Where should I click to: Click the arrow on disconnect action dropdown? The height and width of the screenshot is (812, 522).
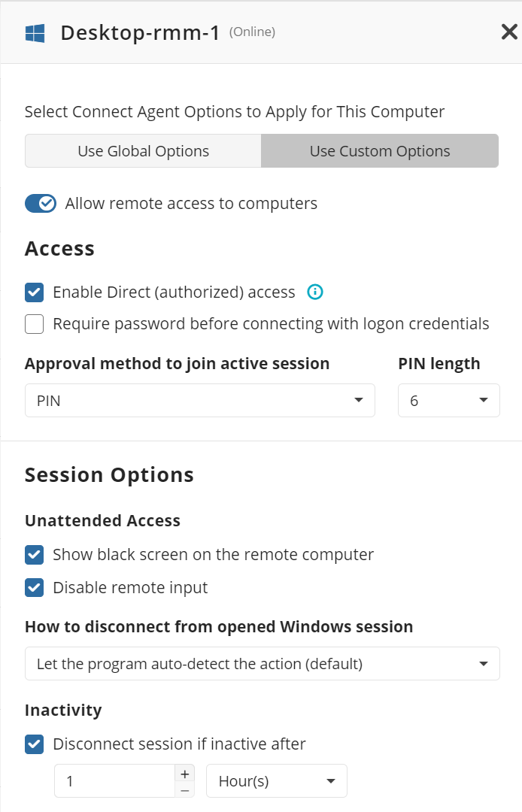(484, 663)
